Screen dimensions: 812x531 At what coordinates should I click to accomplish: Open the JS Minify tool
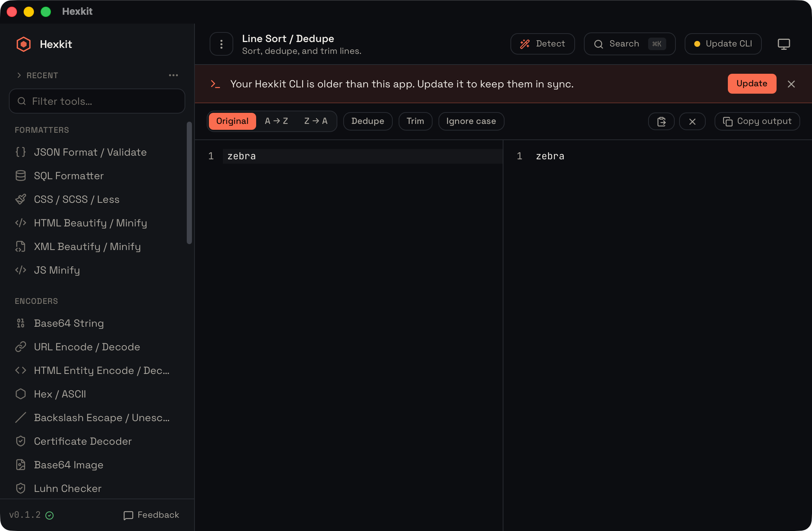[98, 270]
